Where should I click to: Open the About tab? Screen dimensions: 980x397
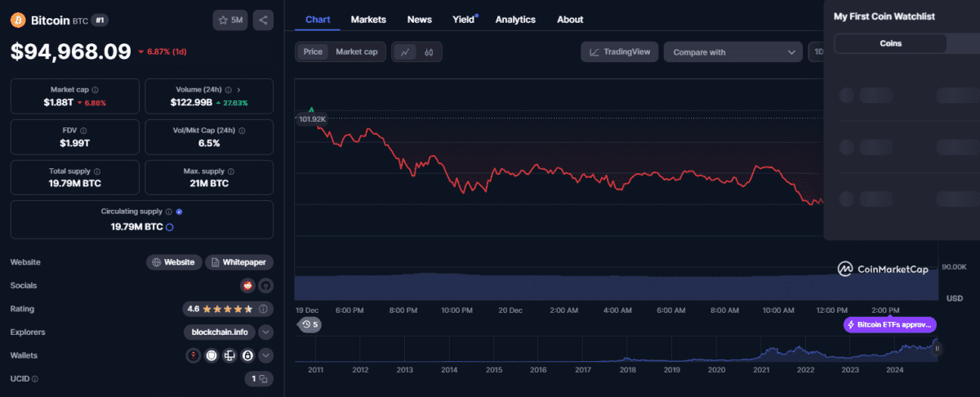pos(570,20)
